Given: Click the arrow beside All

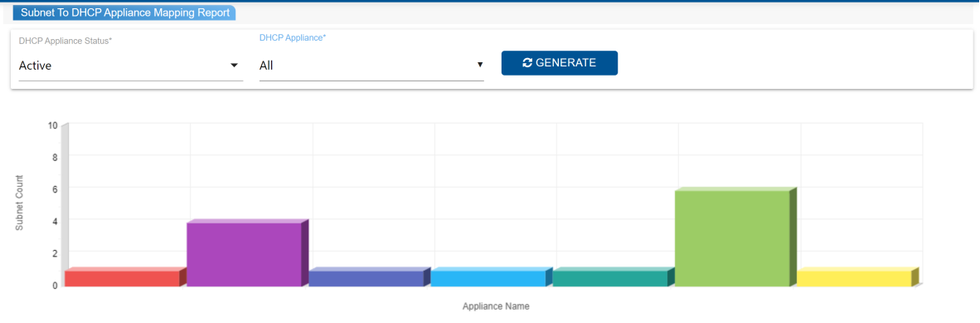Looking at the screenshot, I should (x=480, y=65).
